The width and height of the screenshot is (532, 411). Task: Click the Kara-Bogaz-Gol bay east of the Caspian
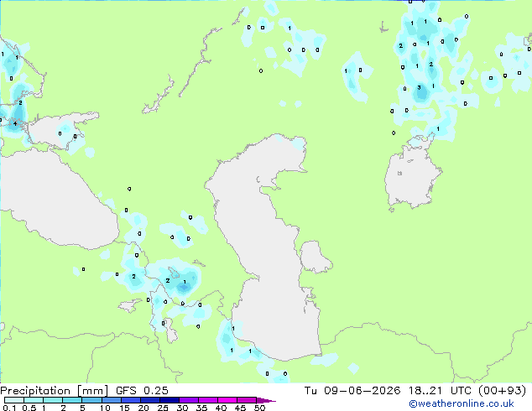tap(314, 257)
